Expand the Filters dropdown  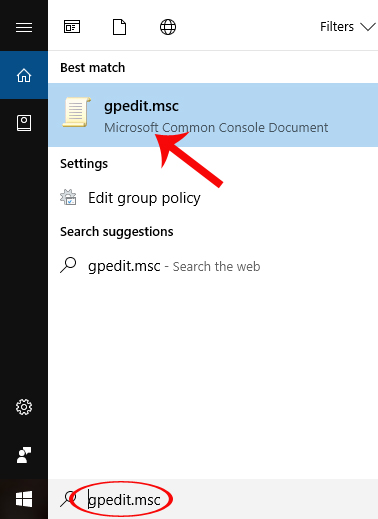tap(348, 27)
